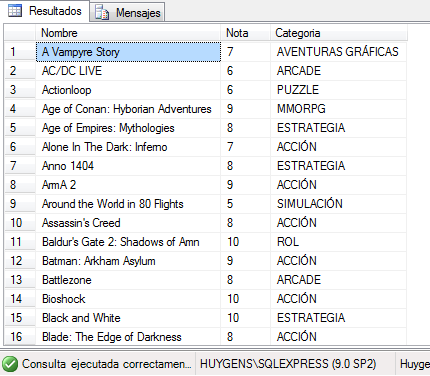Select row header number 11
430x376 pixels.
point(20,242)
